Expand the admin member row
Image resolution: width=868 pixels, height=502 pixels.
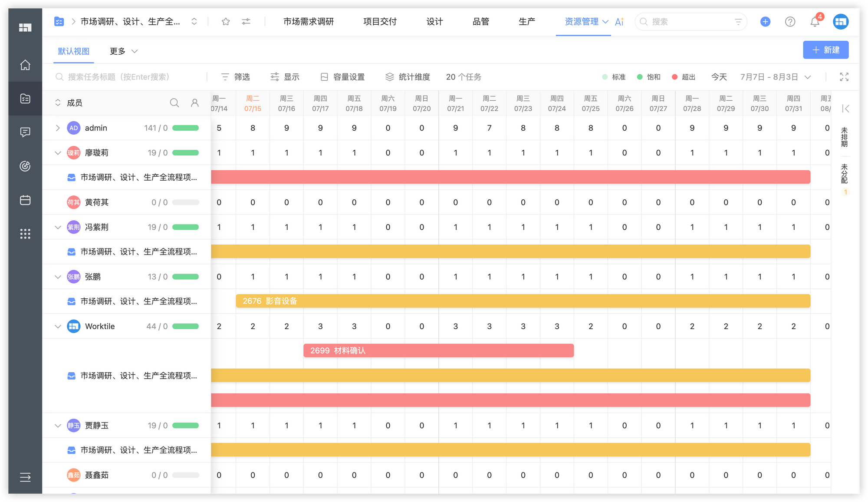(58, 128)
